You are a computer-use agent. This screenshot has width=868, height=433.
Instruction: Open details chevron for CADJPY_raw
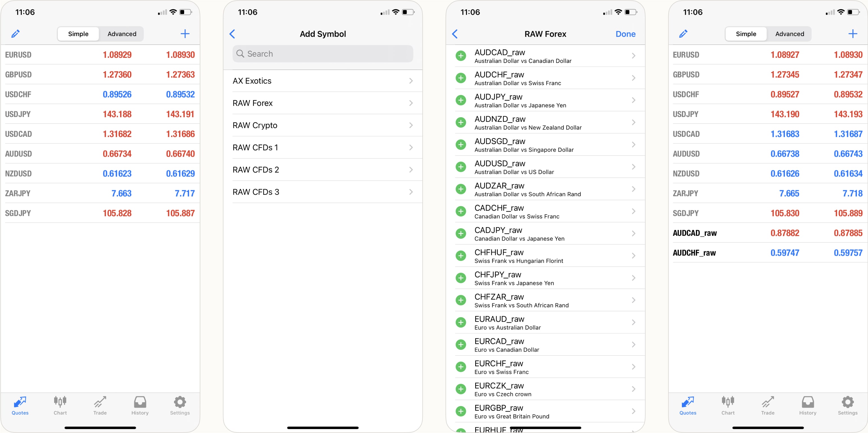pyautogui.click(x=633, y=233)
